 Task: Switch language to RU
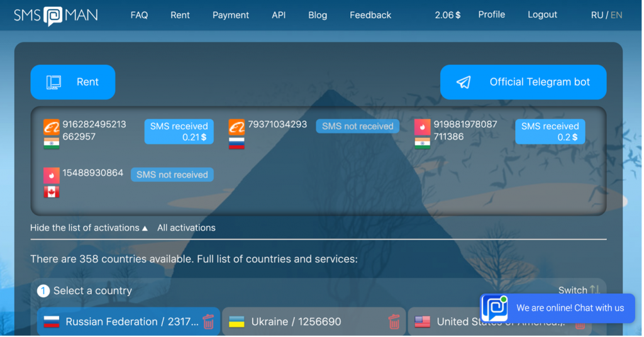click(x=597, y=15)
